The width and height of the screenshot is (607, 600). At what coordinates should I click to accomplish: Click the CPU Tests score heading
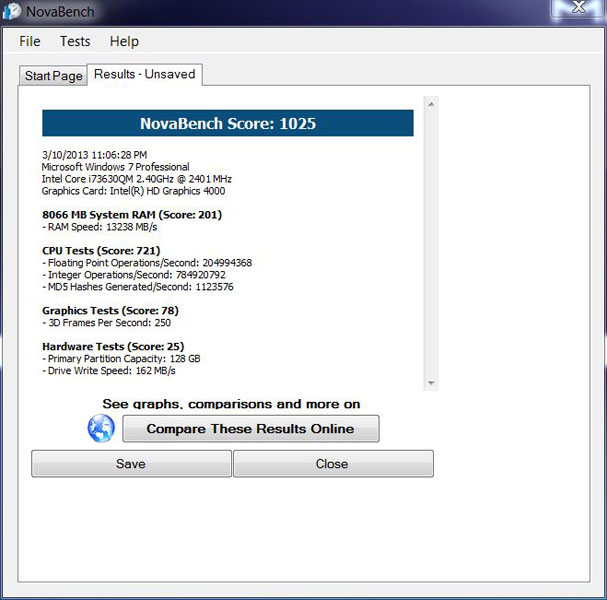coord(101,251)
